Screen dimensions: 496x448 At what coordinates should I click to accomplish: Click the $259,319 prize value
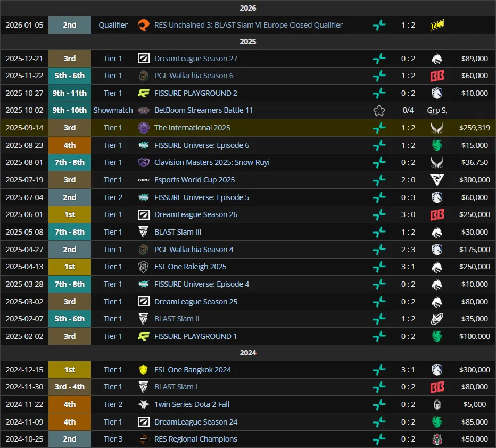coord(475,128)
